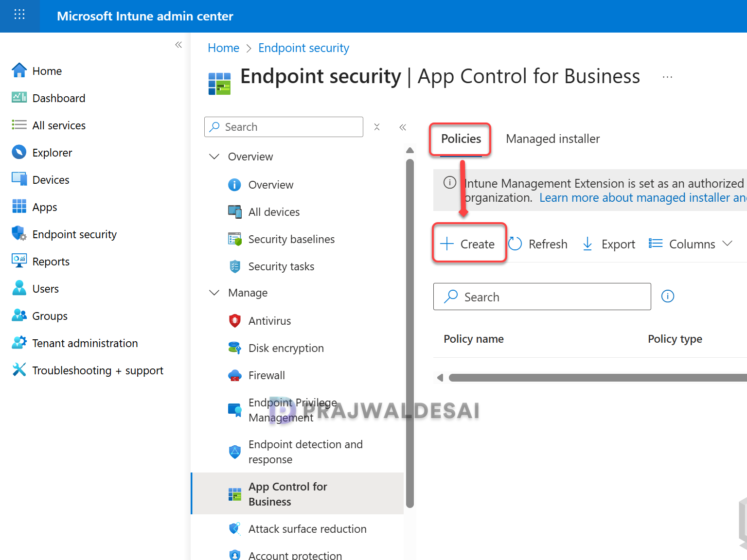This screenshot has height=560, width=747.
Task: Clear the submenu search with X icon
Action: tap(377, 127)
